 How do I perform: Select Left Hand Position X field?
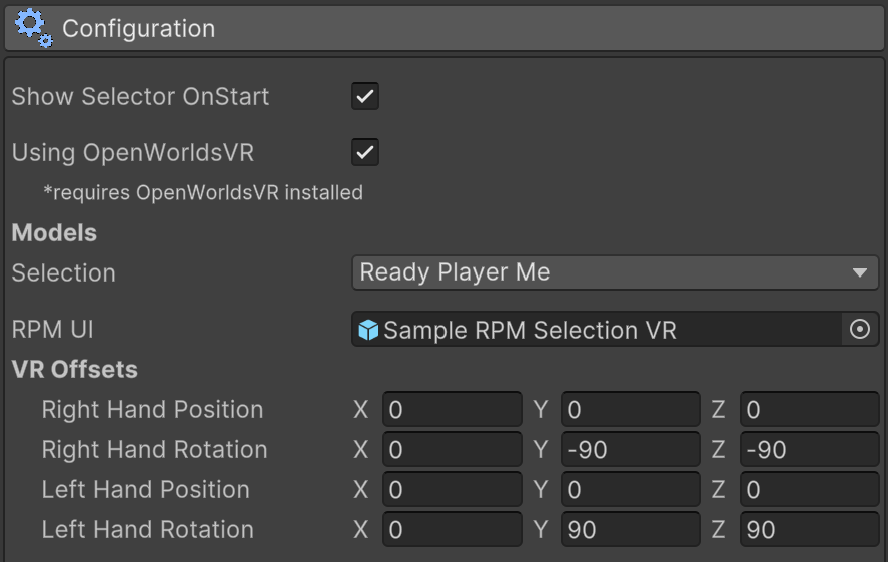(452, 490)
